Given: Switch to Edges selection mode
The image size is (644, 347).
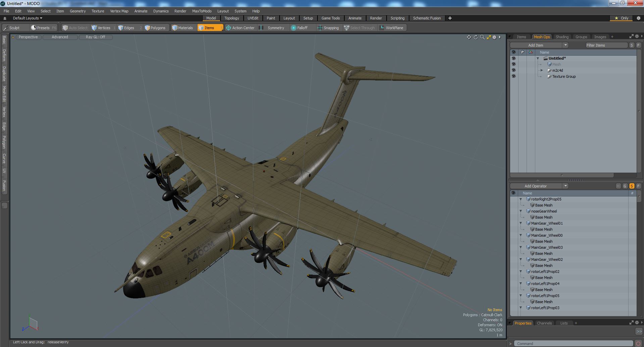Looking at the screenshot, I should click(x=129, y=28).
